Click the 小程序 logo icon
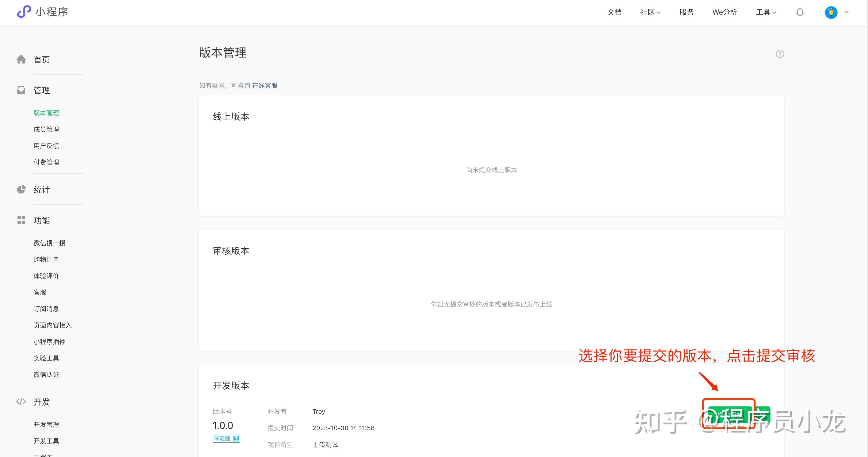 tap(24, 12)
